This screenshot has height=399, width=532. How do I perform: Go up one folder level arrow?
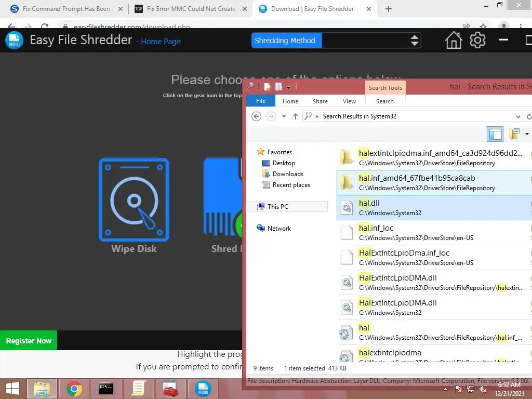tap(295, 116)
